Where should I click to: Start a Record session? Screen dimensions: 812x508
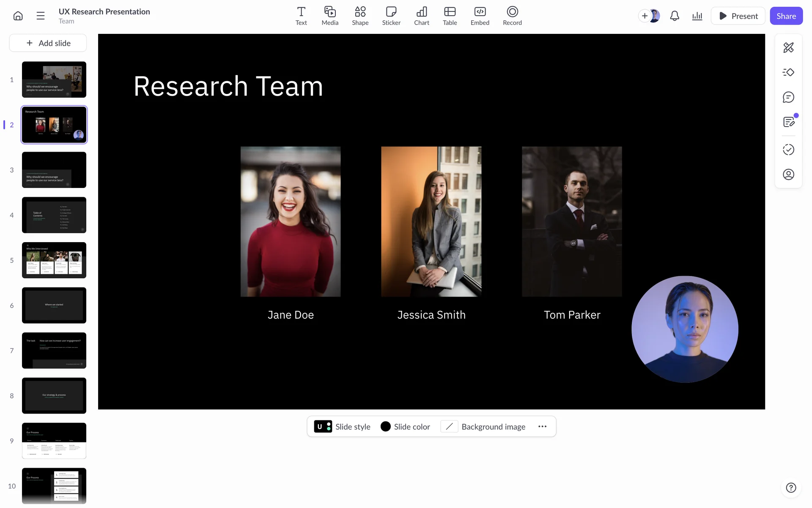click(x=512, y=16)
